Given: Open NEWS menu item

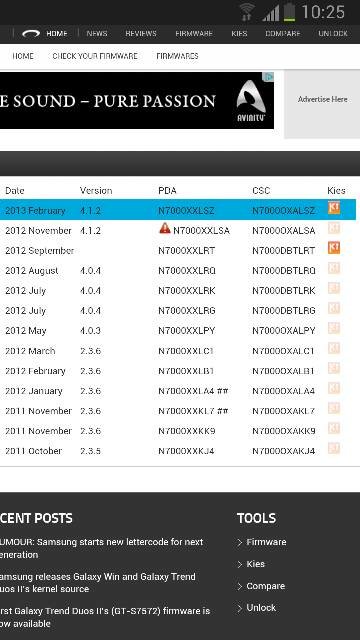Looking at the screenshot, I should tap(97, 34).
